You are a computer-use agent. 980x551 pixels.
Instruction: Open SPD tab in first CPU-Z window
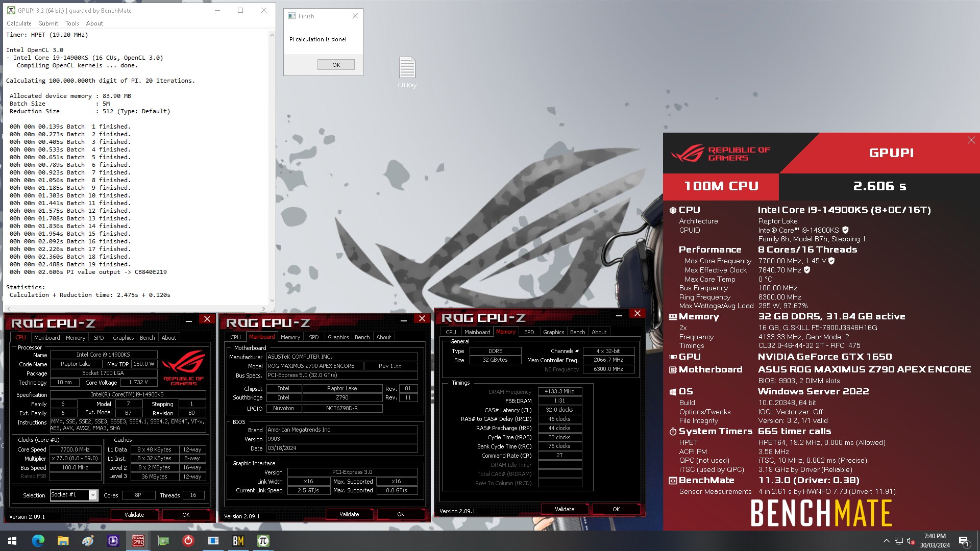point(99,338)
